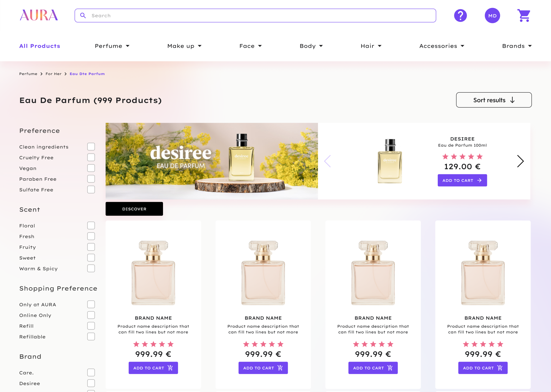Click the For Her breadcrumb link
551x392 pixels.
[54, 74]
